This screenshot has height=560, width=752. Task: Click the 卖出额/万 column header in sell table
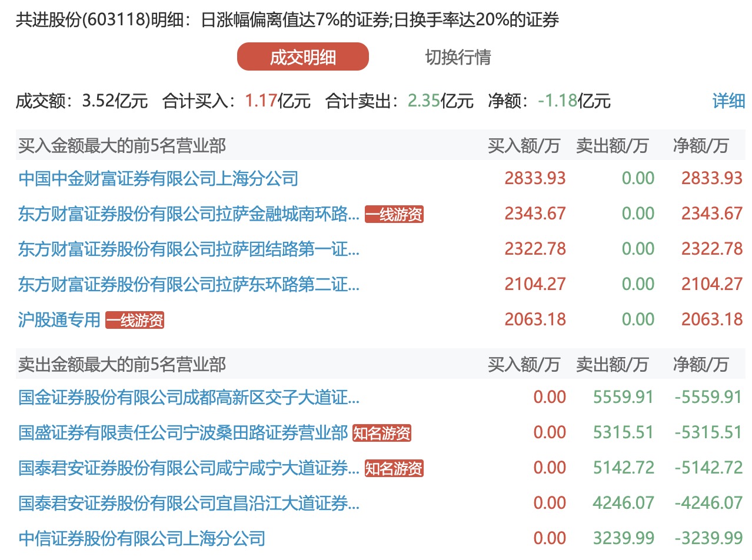coord(612,365)
